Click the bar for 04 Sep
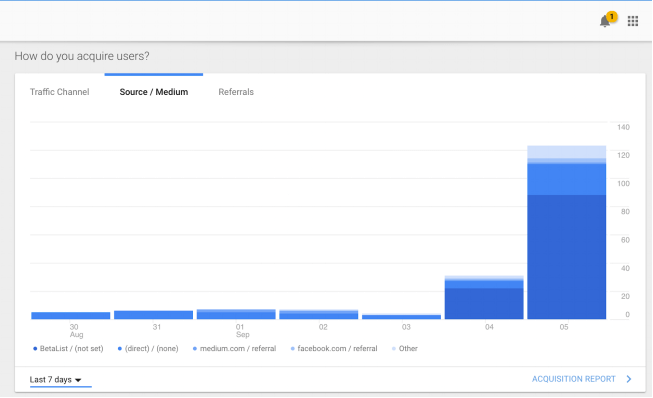The height and width of the screenshot is (398, 653). pos(484,297)
